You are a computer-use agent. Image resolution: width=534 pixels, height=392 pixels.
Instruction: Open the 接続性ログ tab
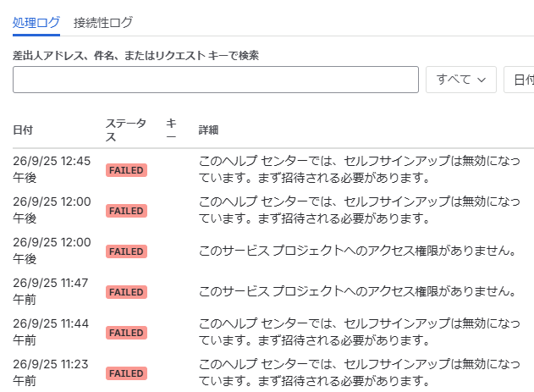103,23
